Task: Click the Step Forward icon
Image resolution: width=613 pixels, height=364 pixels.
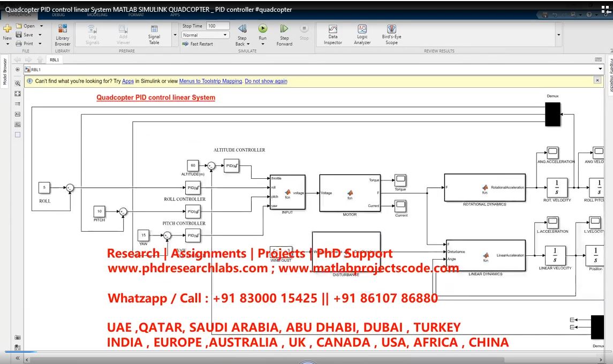Action: click(x=284, y=28)
